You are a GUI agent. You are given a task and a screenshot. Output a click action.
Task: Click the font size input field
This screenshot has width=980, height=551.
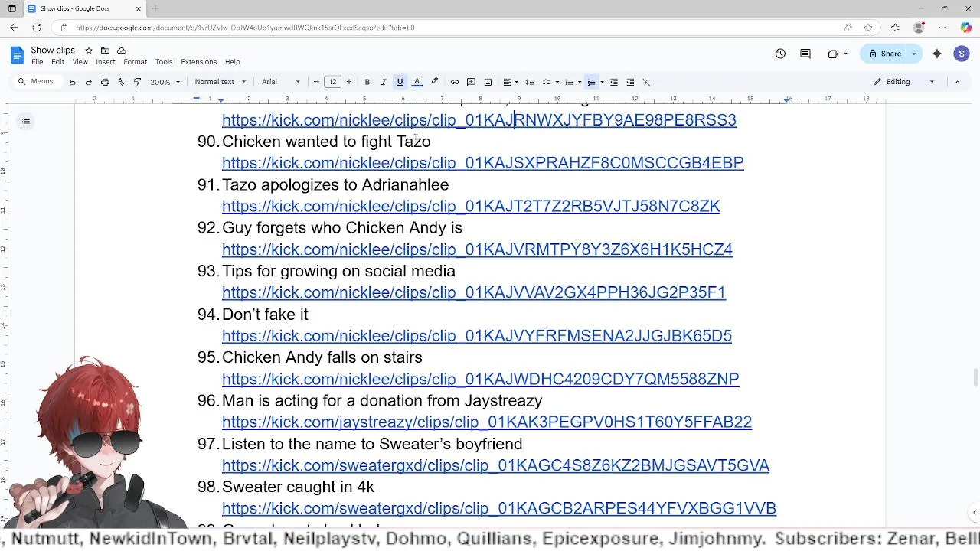(332, 82)
